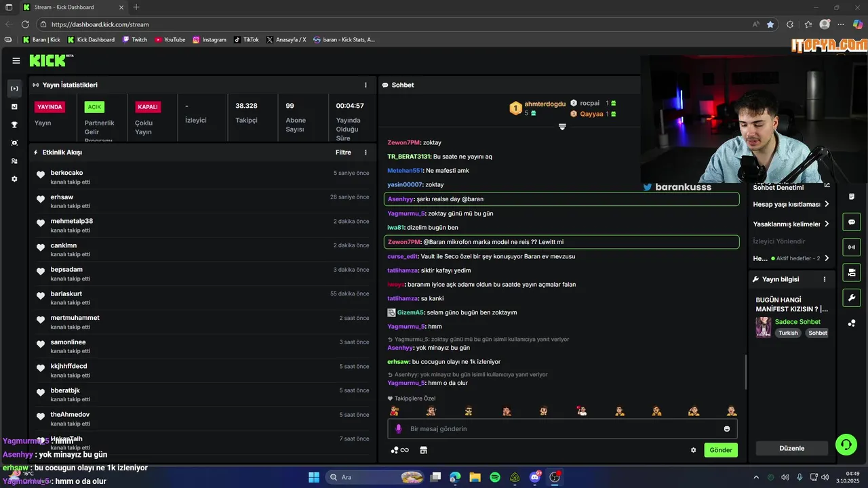Open the Edge settings three-dot menu

coord(841,24)
